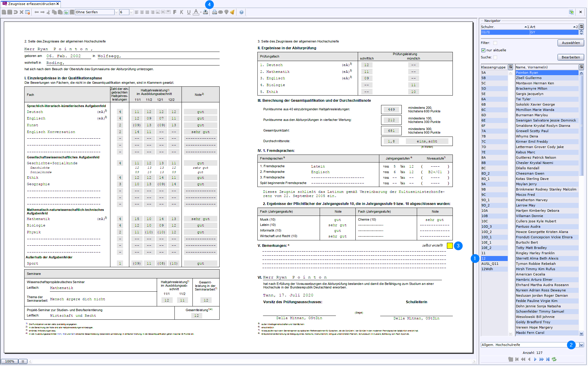Click the plain printer icon
Viewport: 588px width, 366px height.
215,12
